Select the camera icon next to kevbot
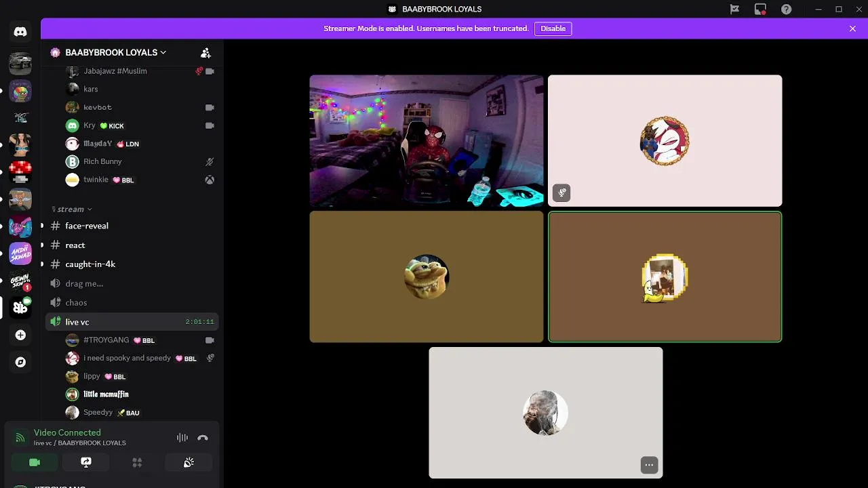The image size is (868, 488). (x=210, y=107)
